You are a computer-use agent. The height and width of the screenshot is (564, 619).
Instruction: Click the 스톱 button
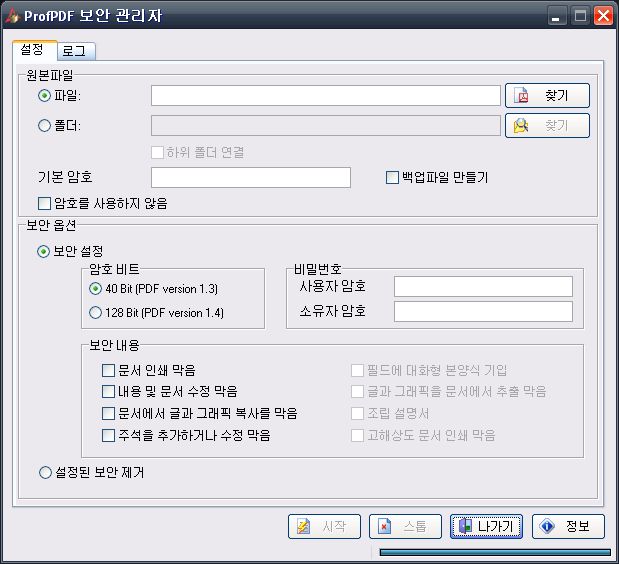pyautogui.click(x=405, y=527)
